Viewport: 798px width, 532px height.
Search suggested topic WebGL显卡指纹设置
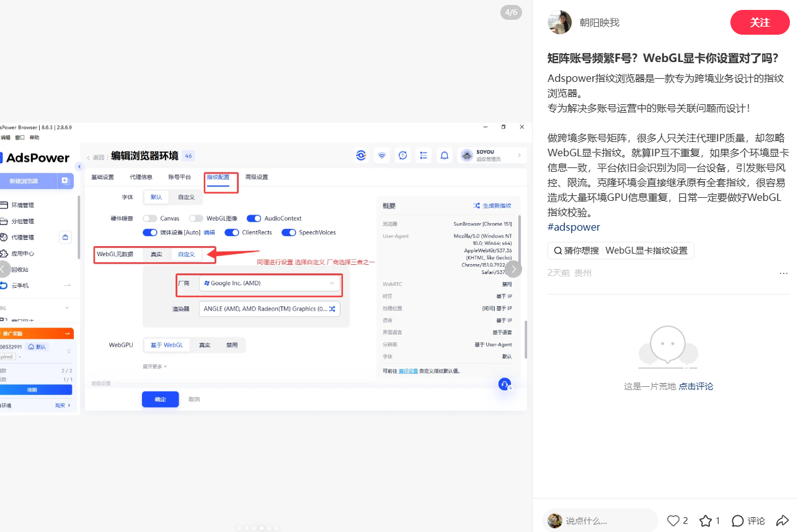pos(621,250)
